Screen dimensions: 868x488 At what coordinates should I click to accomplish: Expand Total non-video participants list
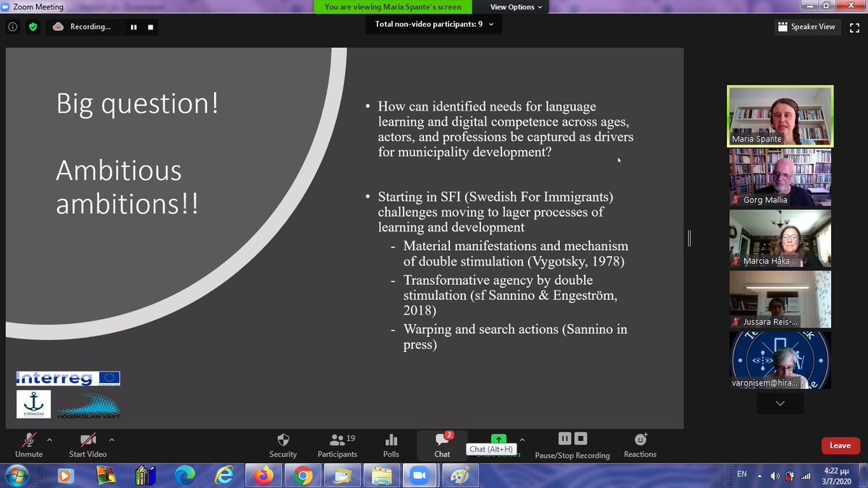434,24
